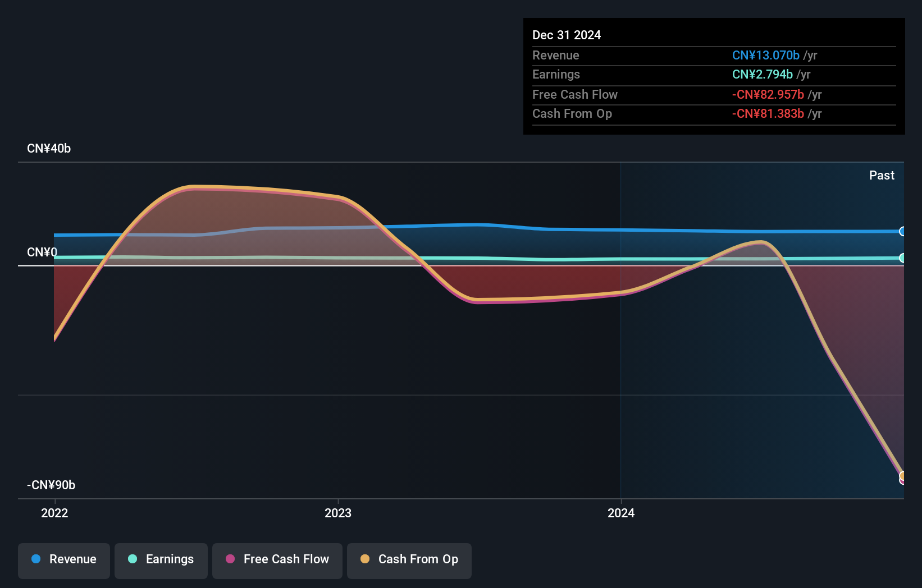The height and width of the screenshot is (588, 922).
Task: Click the Free Cash Flow tooltip row label
Action: tap(575, 95)
